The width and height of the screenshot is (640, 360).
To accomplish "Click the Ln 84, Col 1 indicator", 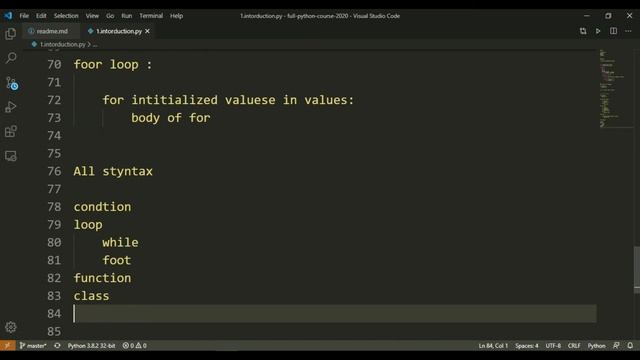I will click(x=493, y=346).
